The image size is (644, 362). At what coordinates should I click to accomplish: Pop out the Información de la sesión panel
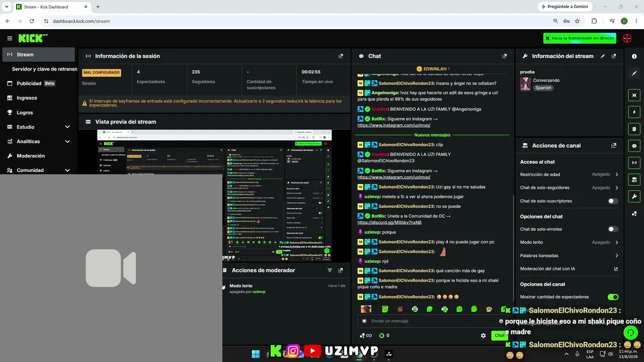click(341, 56)
